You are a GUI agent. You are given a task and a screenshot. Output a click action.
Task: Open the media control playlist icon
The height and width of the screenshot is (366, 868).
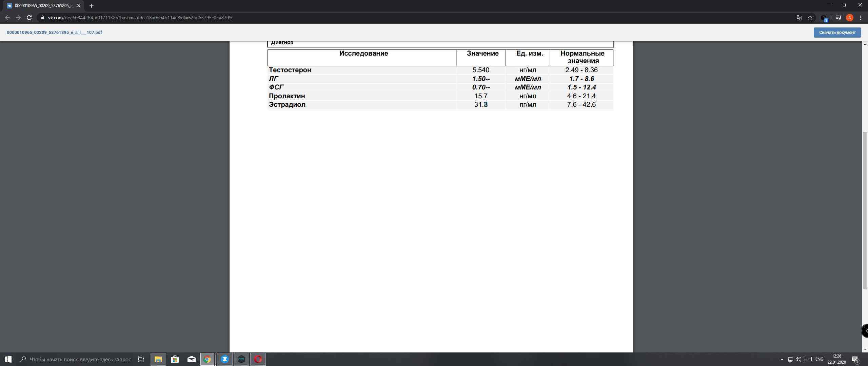839,18
